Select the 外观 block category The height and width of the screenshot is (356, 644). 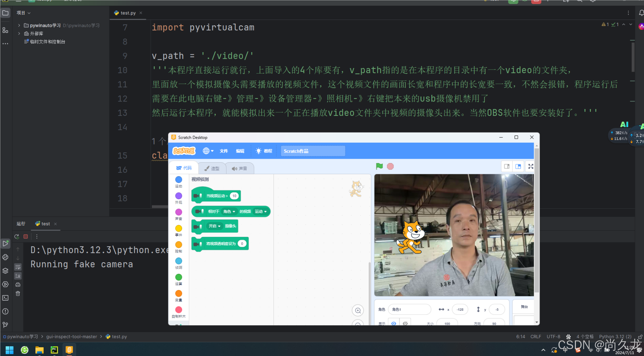[x=179, y=198]
